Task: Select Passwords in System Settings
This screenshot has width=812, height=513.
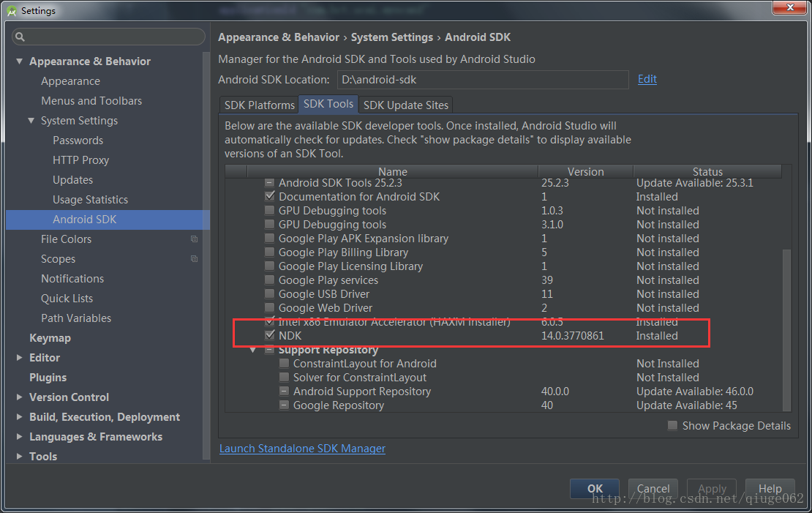Action: (78, 140)
